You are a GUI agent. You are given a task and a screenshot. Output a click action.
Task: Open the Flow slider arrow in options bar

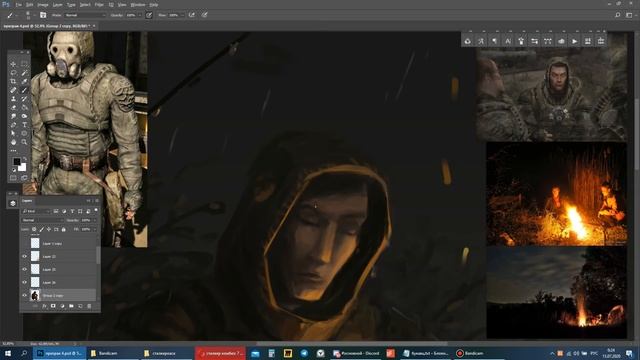click(182, 15)
